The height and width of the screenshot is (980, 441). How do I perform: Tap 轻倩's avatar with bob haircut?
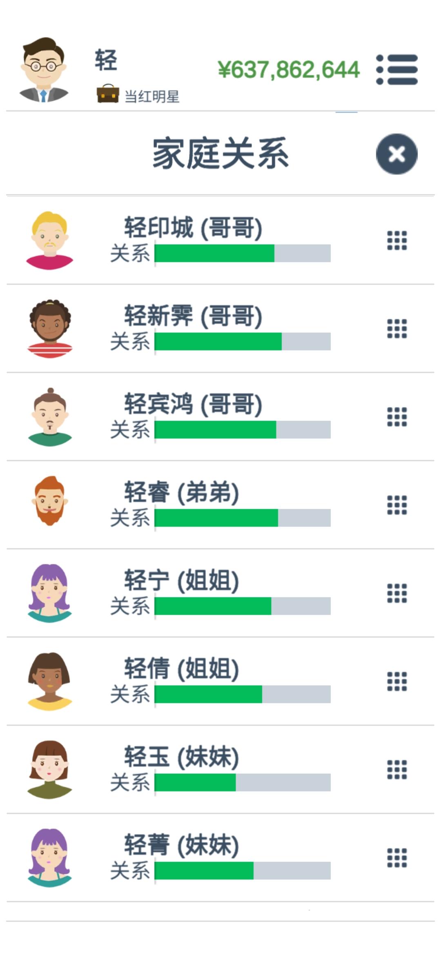tap(49, 682)
